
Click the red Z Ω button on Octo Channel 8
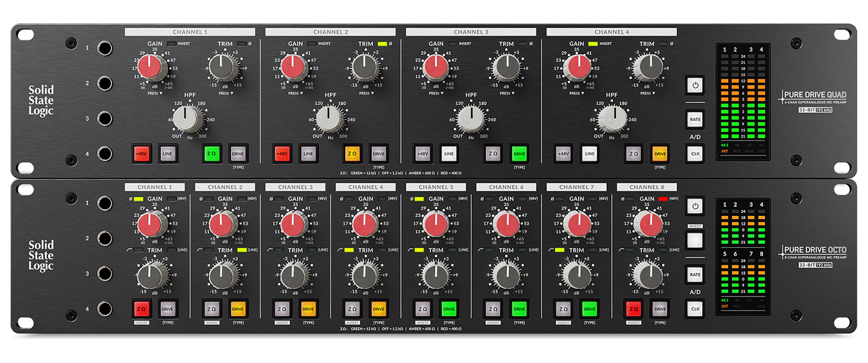point(634,309)
